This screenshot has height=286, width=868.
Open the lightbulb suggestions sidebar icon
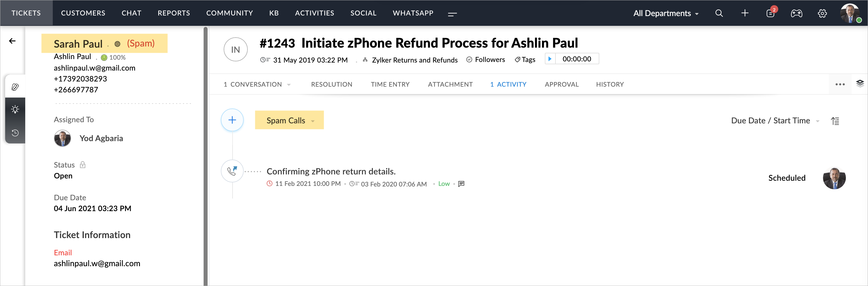pos(15,109)
